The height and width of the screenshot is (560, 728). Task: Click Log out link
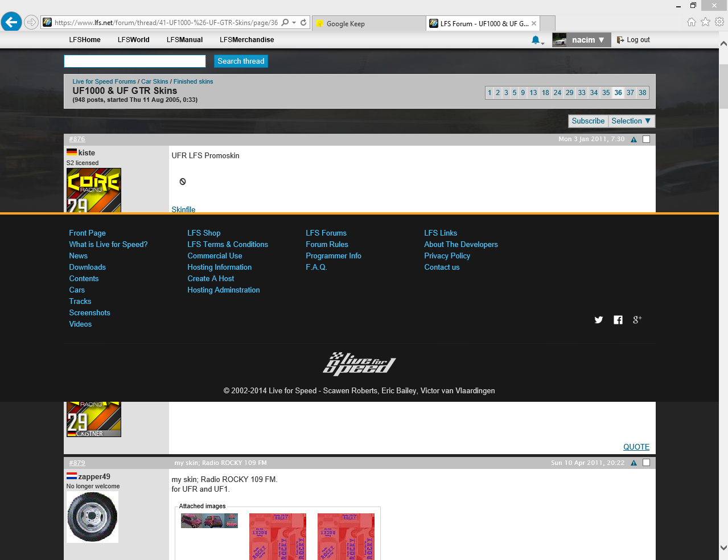tap(638, 40)
